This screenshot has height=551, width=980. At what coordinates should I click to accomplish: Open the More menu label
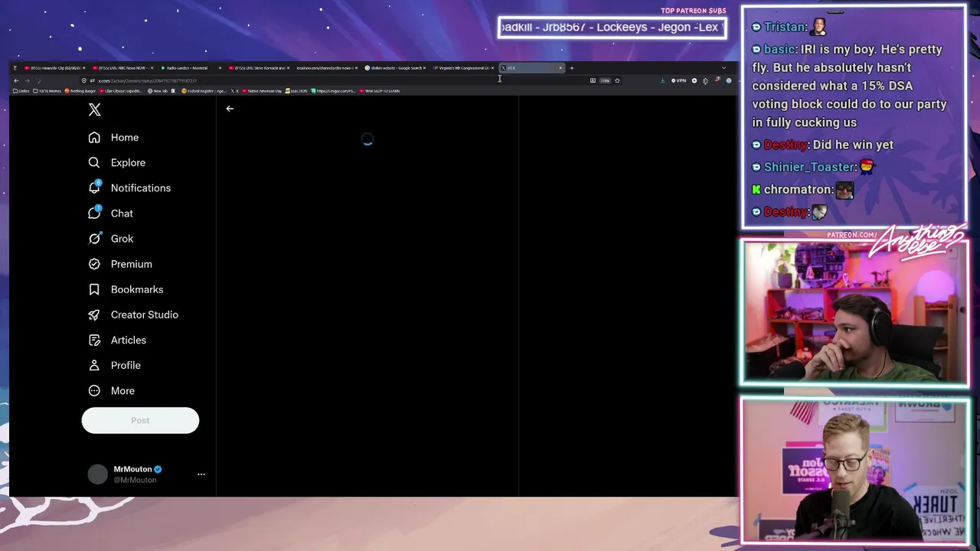point(122,390)
